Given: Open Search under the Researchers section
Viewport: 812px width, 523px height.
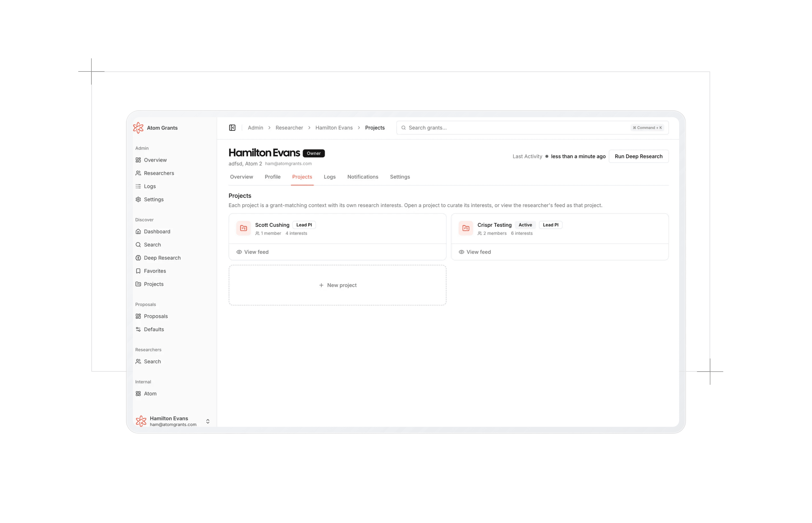Looking at the screenshot, I should pos(148,361).
